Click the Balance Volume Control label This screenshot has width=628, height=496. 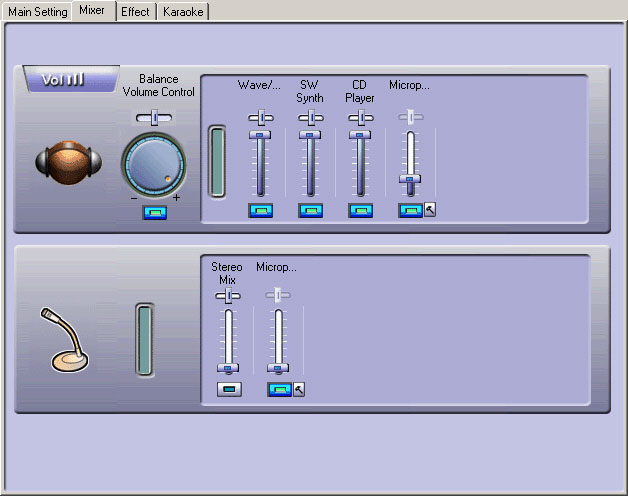pyautogui.click(x=159, y=85)
